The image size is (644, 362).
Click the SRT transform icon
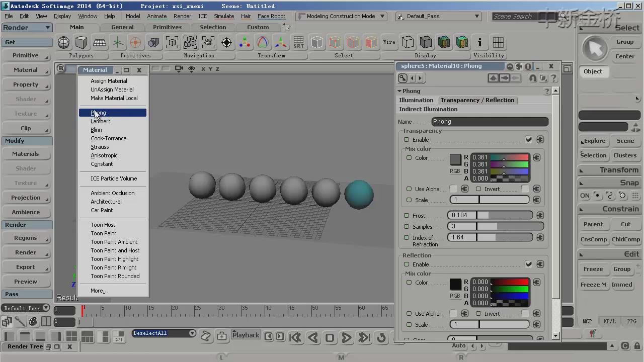tap(299, 42)
